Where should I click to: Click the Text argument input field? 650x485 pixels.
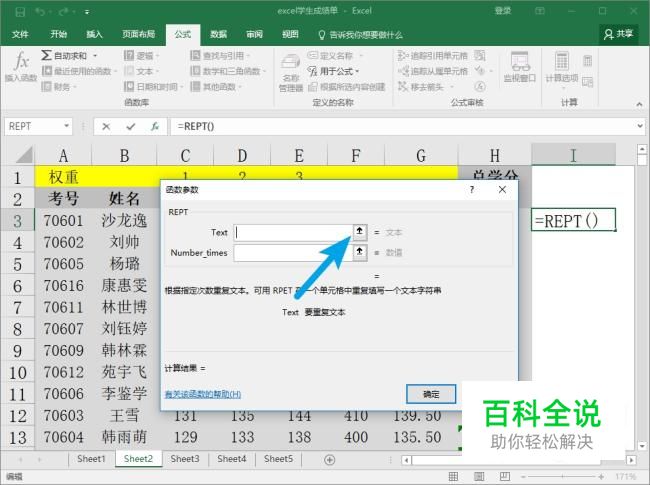point(293,233)
